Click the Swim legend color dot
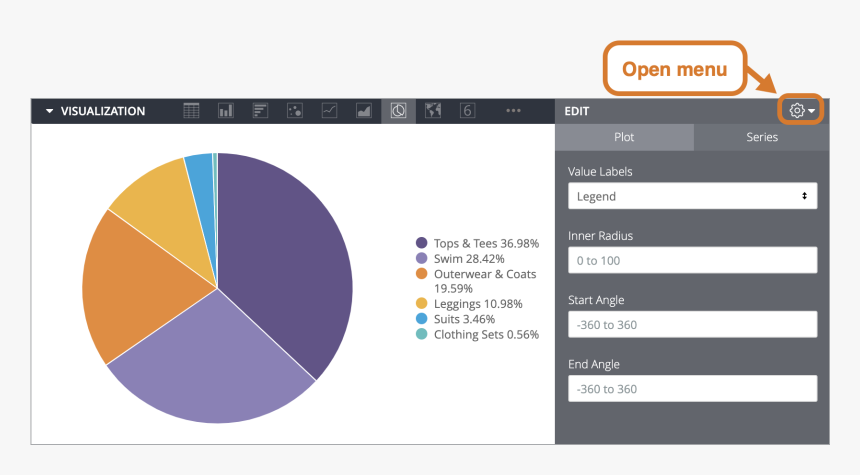Image resolution: width=860 pixels, height=475 pixels. tap(421, 258)
